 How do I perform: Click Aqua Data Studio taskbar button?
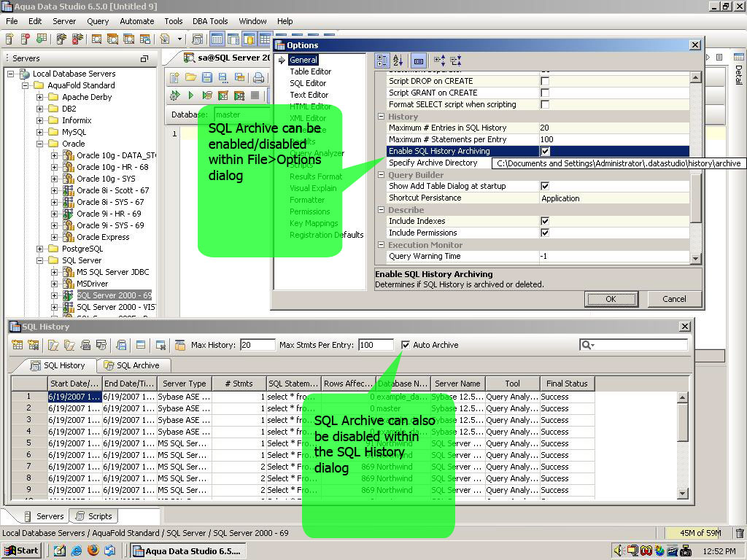pyautogui.click(x=188, y=551)
